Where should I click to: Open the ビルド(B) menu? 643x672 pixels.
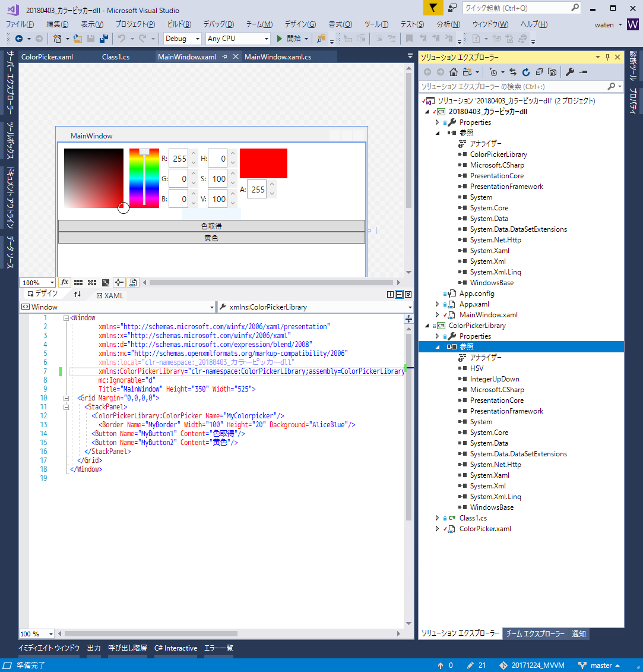coord(179,24)
